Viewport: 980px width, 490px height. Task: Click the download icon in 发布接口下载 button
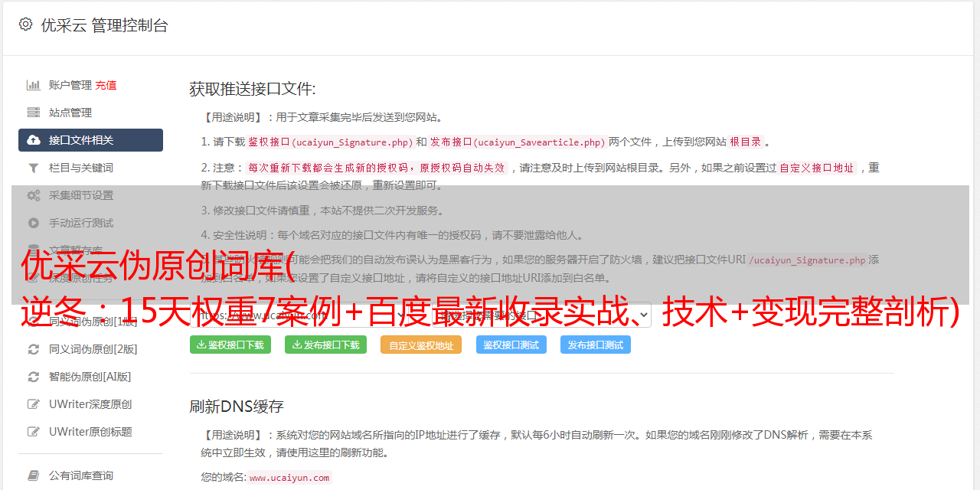pyautogui.click(x=296, y=345)
